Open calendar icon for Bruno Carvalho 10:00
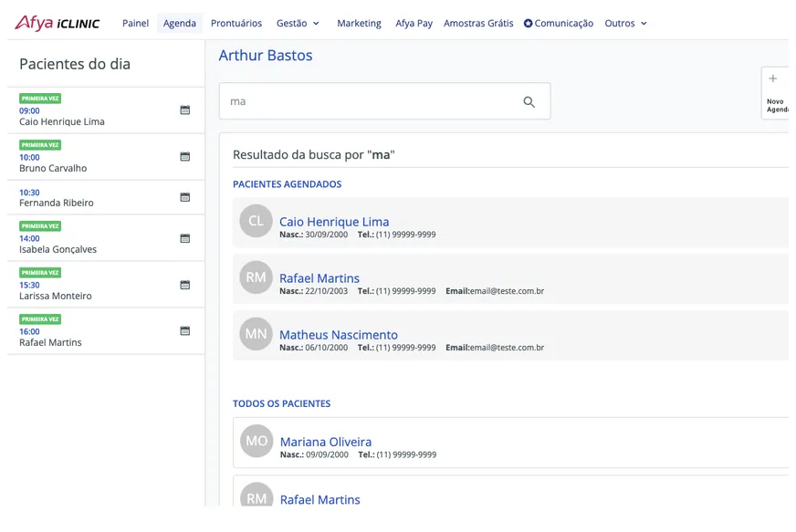Screen dimensions: 796x532 click(185, 156)
